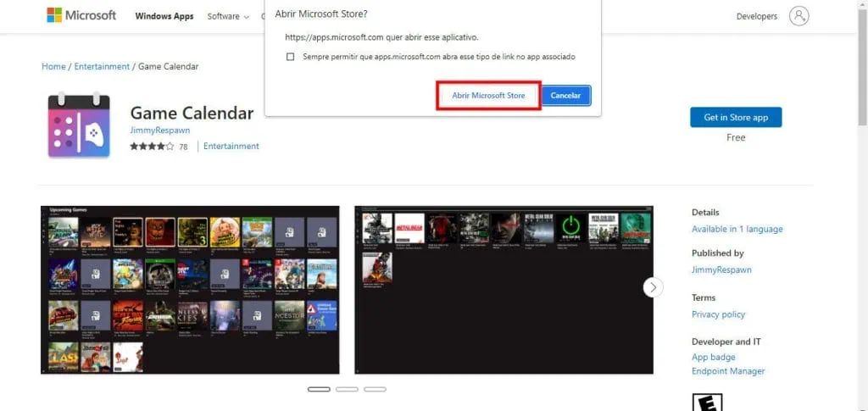This screenshot has width=868, height=411.
Task: Click the 'Get in Store app' button
Action: pos(736,117)
